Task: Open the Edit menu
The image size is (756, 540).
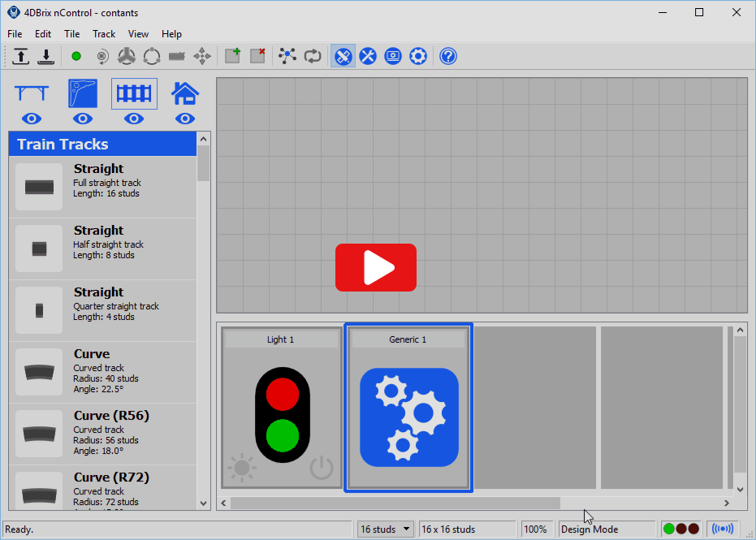Action: 43,34
